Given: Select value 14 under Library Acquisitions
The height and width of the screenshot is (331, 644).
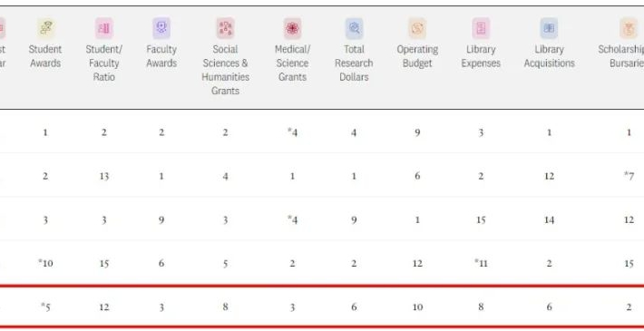Looking at the screenshot, I should click(x=549, y=220).
